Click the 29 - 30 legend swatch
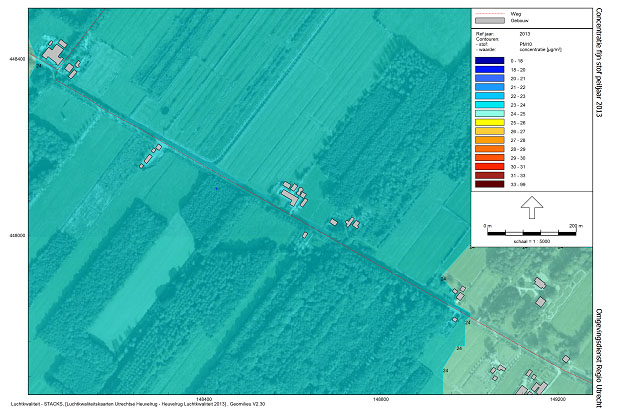The width and height of the screenshot is (619, 419). (x=490, y=158)
